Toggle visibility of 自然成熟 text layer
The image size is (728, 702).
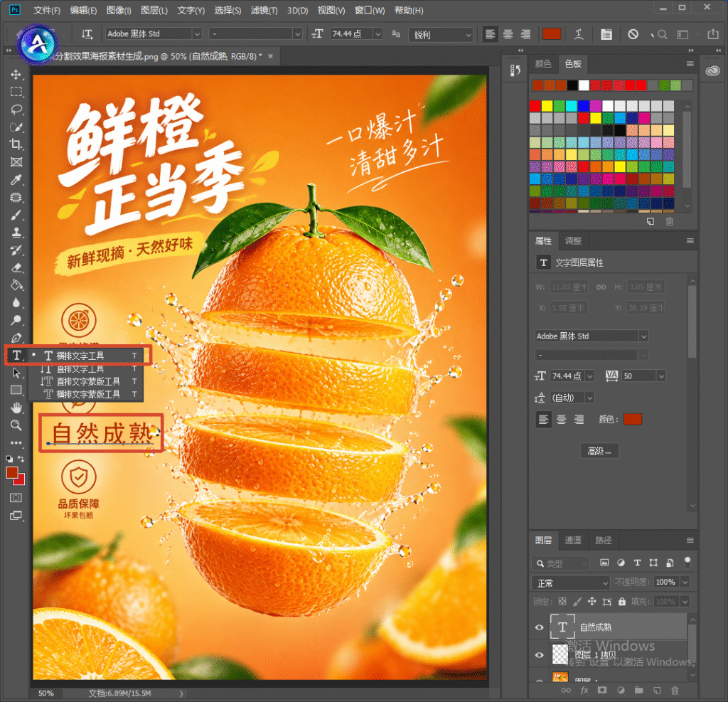539,627
